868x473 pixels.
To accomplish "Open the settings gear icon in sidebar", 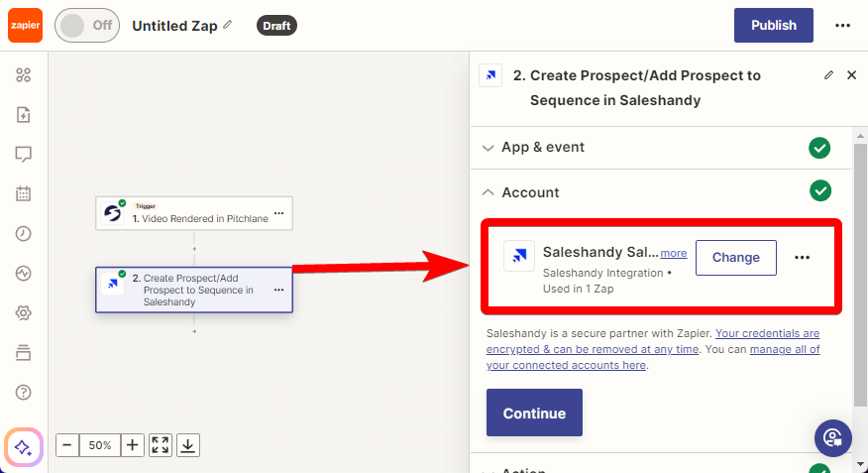I will 23,313.
